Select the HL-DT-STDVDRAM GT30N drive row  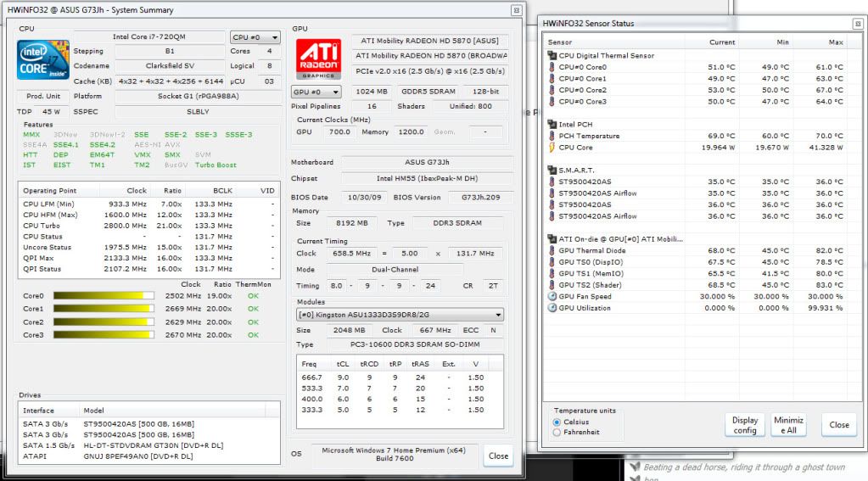click(x=149, y=445)
